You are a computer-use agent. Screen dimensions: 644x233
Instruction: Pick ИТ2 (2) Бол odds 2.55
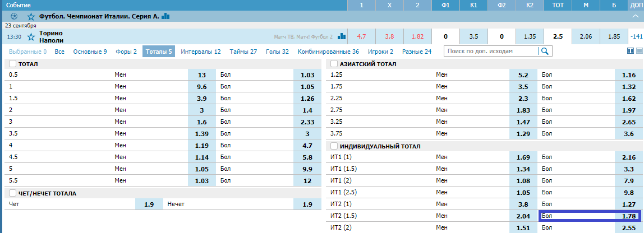[629, 227]
